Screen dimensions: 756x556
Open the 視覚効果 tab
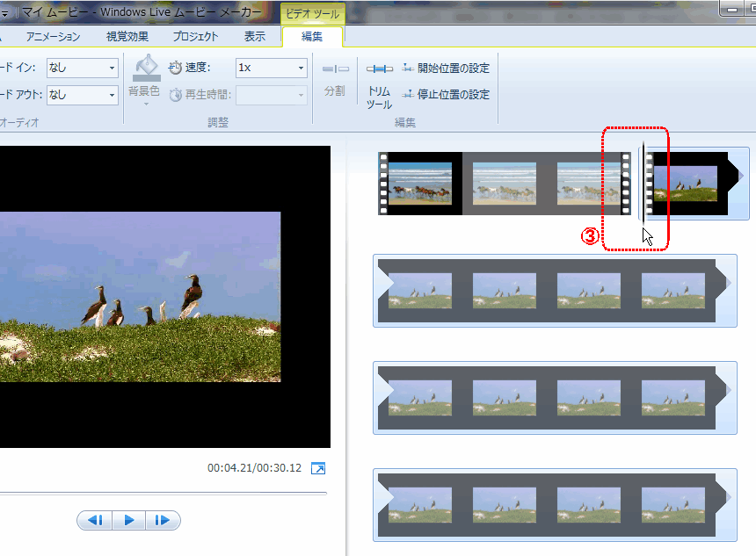point(127,36)
